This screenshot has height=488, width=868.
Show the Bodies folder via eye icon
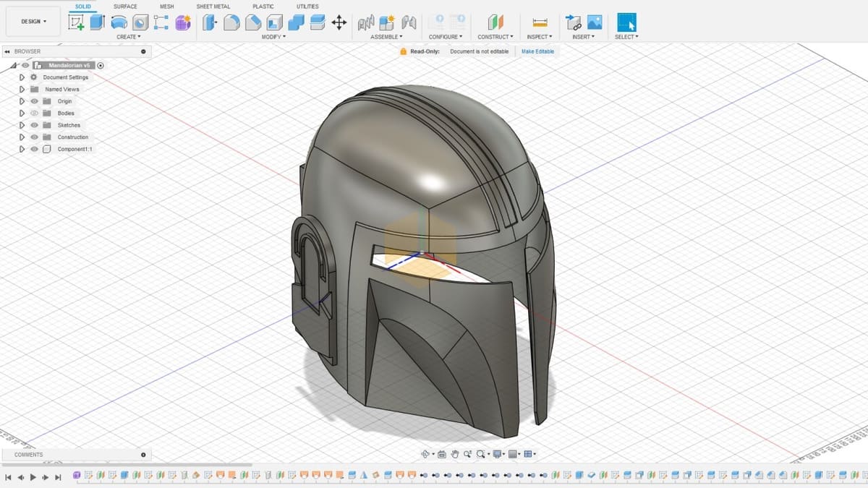pos(34,114)
